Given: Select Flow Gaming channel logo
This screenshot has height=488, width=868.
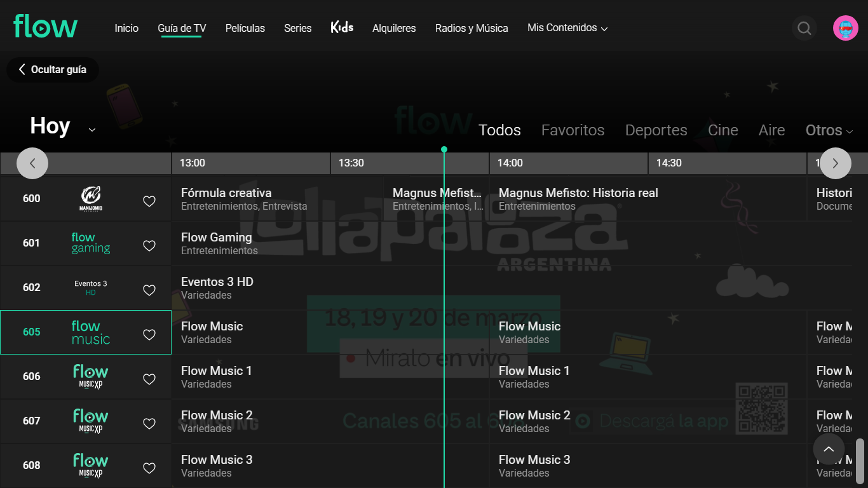Looking at the screenshot, I should coord(91,243).
